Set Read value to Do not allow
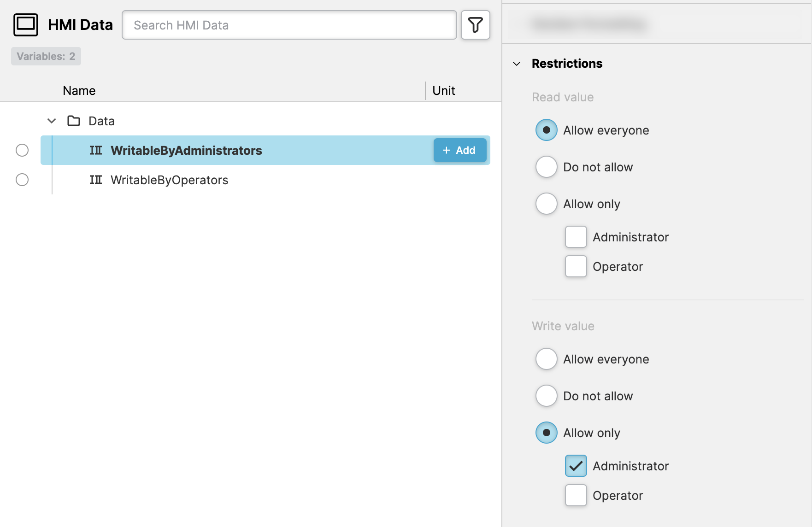This screenshot has width=812, height=527. click(x=547, y=167)
